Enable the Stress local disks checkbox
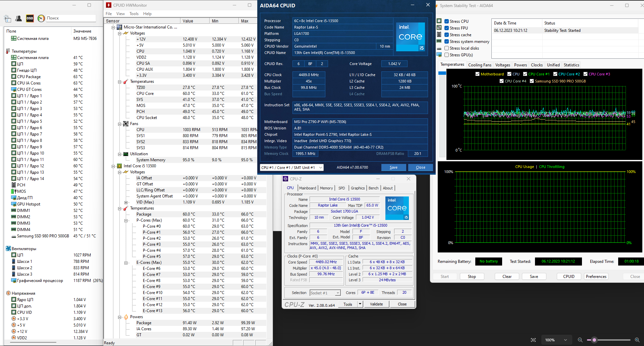This screenshot has height=346, width=644. coord(446,48)
